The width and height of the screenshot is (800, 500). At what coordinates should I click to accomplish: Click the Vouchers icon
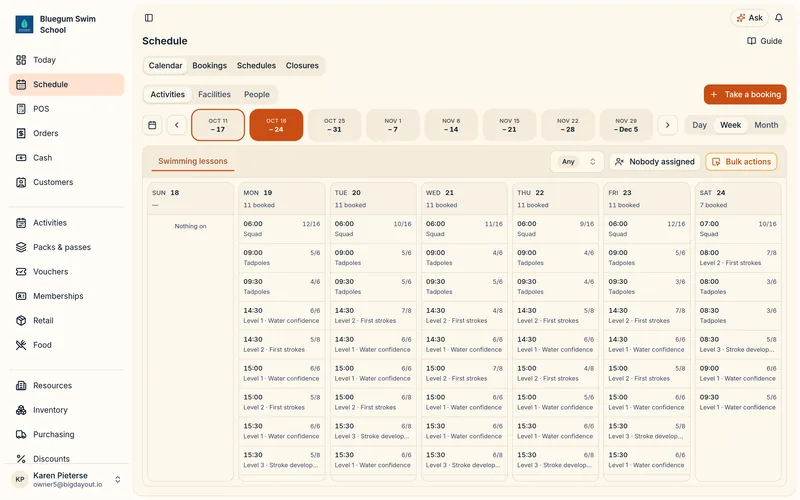point(21,272)
